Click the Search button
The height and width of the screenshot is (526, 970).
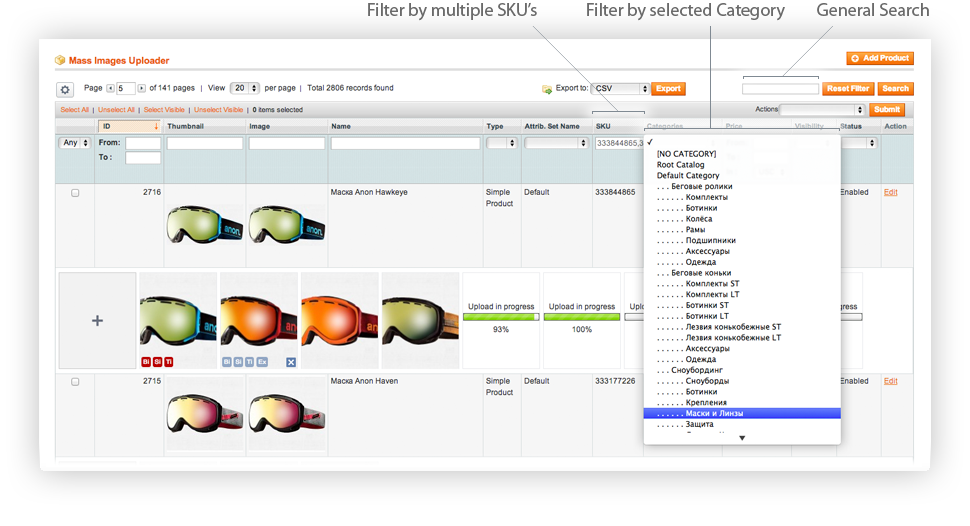point(895,89)
